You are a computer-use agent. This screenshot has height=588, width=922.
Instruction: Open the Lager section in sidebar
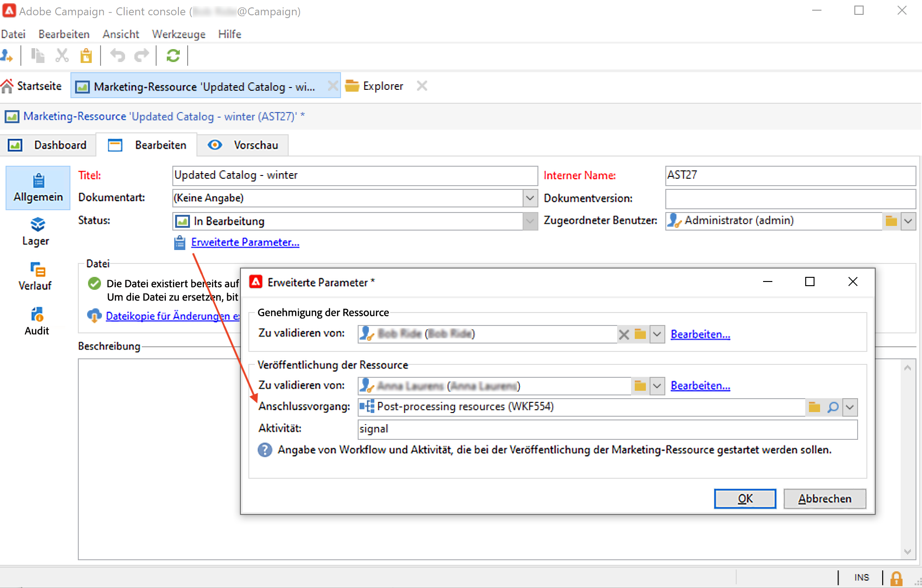coord(37,231)
